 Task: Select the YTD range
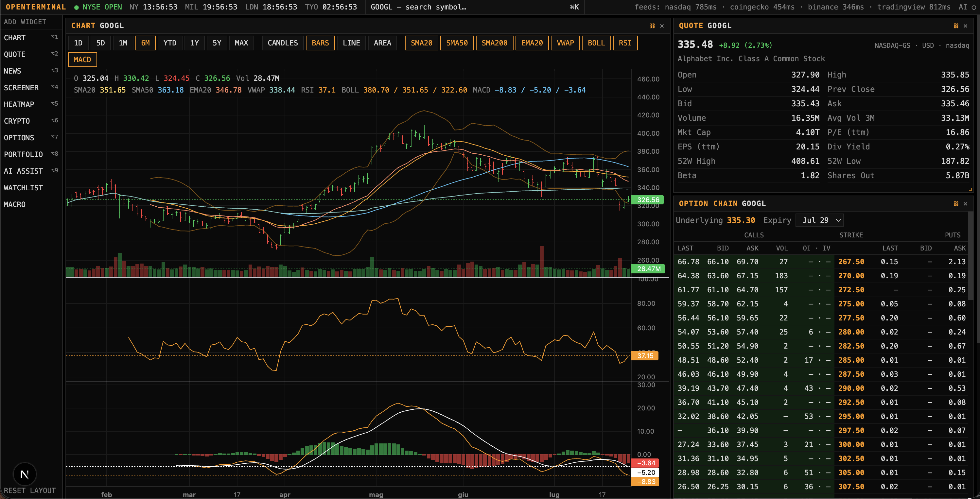[170, 43]
